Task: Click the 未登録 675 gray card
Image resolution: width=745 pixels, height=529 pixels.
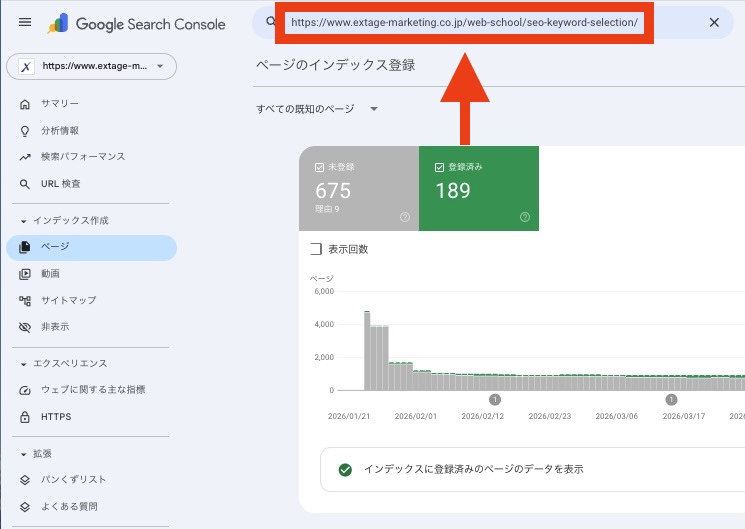Action: (x=359, y=189)
